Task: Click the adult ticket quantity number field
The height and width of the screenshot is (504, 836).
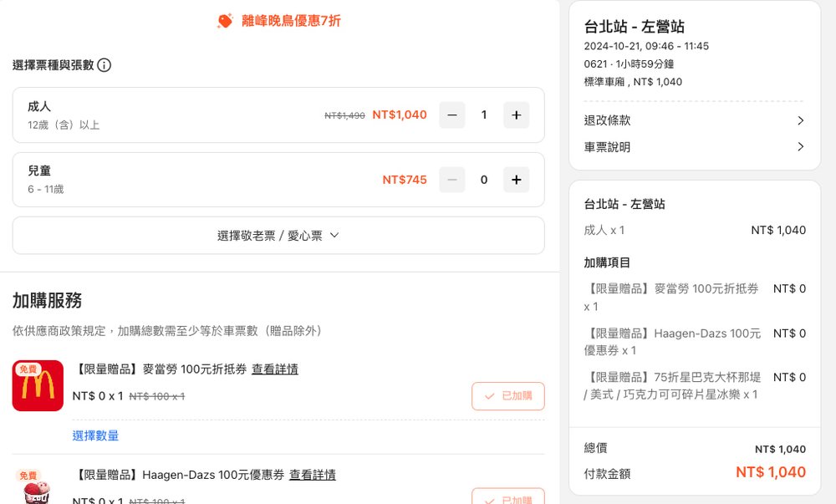Action: pos(484,115)
